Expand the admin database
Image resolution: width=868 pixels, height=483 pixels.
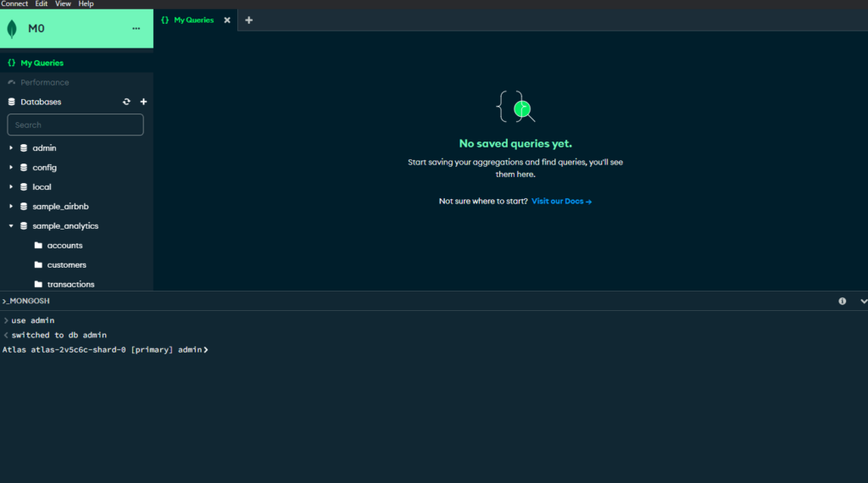click(x=10, y=147)
